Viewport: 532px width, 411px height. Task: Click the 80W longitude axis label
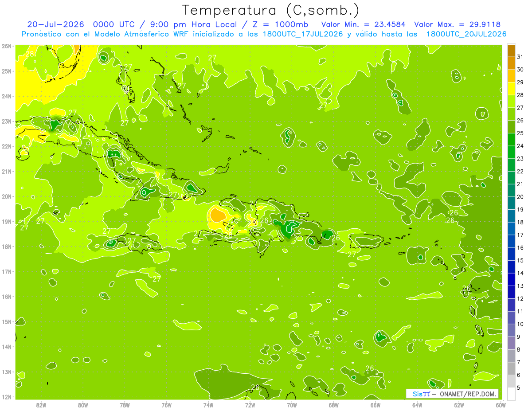(83, 405)
